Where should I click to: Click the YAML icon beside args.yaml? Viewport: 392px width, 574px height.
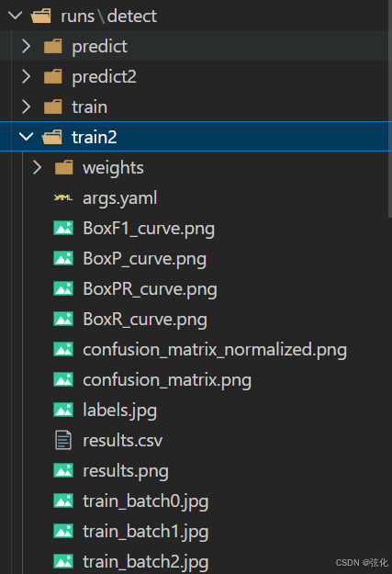point(63,198)
